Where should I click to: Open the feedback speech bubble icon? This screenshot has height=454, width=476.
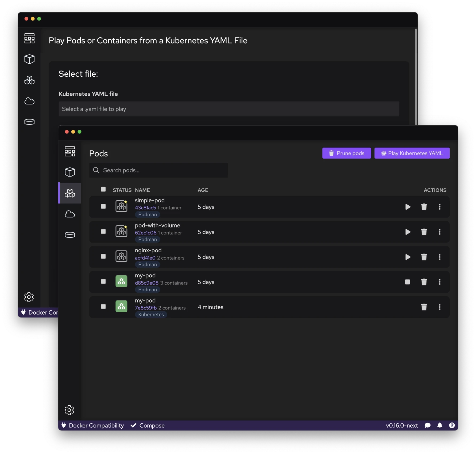427,425
